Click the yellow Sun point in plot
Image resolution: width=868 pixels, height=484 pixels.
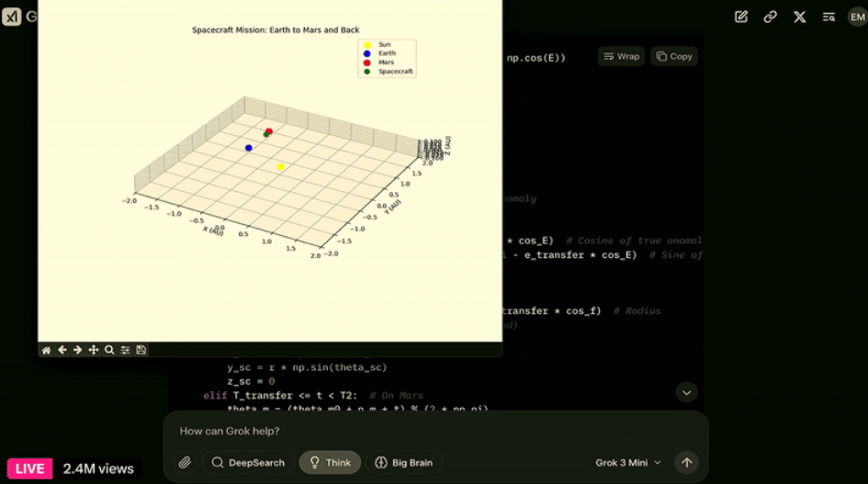(281, 166)
